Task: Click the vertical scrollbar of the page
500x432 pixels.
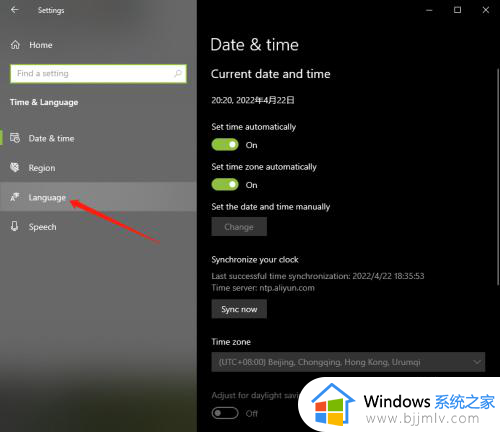Action: point(498,177)
